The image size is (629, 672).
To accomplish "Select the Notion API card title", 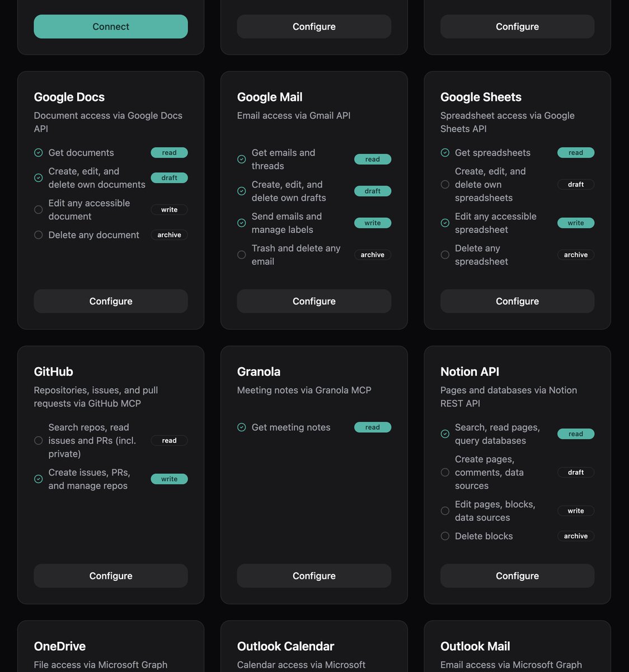I will pyautogui.click(x=470, y=372).
